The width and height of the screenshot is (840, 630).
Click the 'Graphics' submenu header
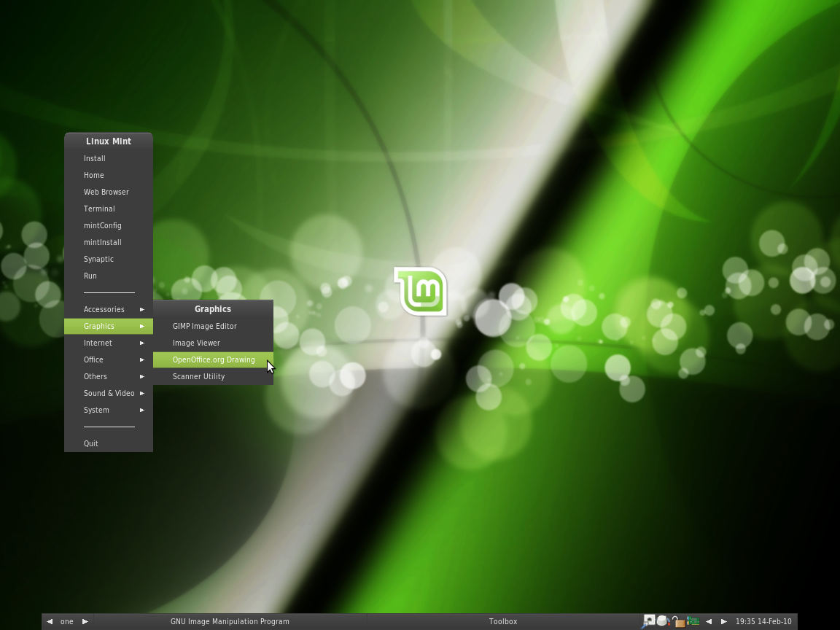[x=213, y=309]
